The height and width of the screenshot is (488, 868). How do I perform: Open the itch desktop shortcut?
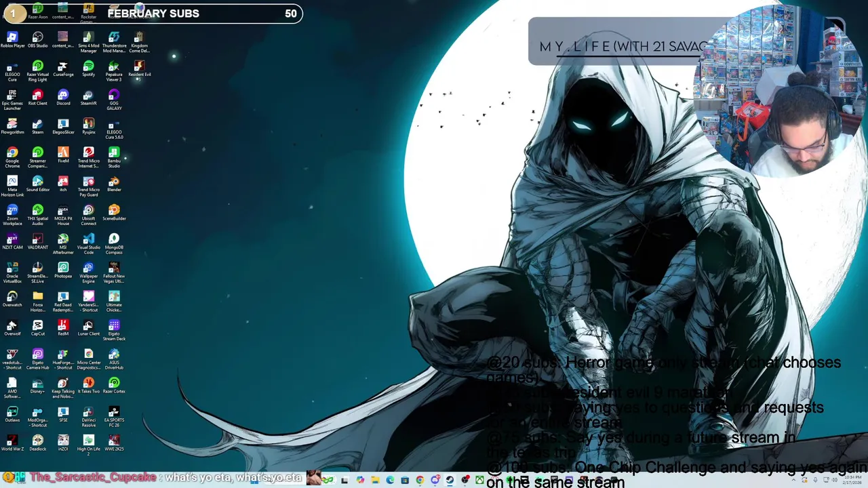(63, 184)
